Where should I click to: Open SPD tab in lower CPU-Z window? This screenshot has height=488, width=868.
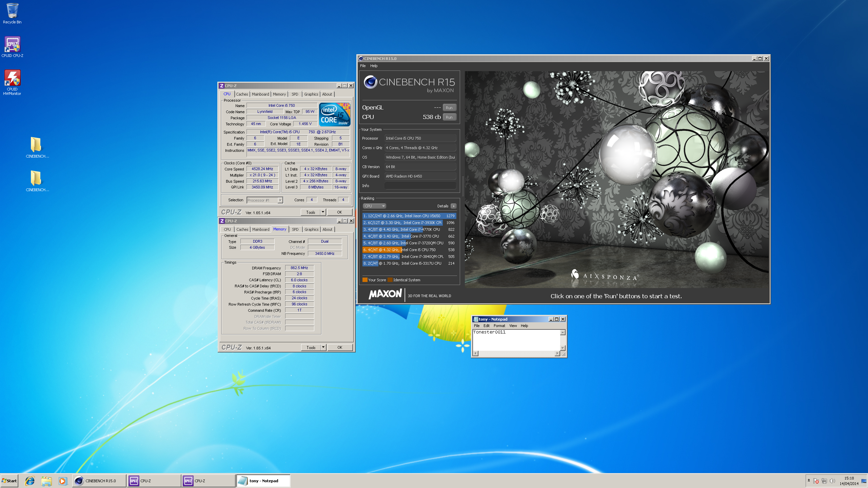295,229
